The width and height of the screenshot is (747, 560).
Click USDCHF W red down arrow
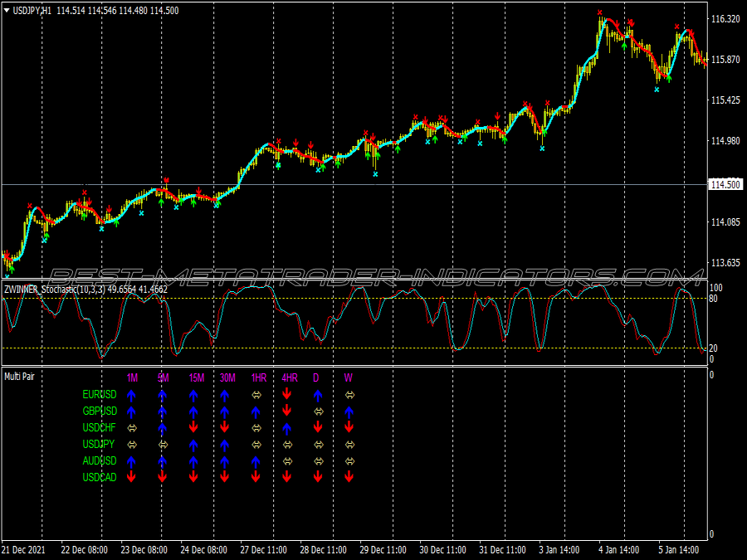349,427
